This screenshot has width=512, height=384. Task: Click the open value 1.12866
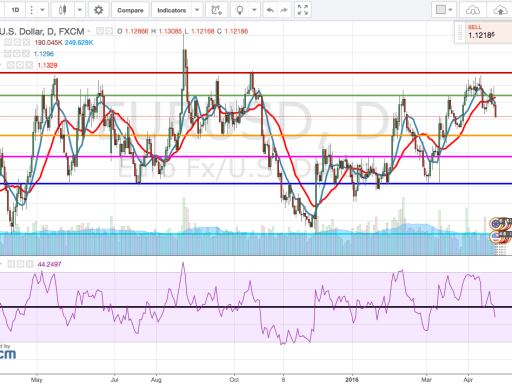click(136, 31)
